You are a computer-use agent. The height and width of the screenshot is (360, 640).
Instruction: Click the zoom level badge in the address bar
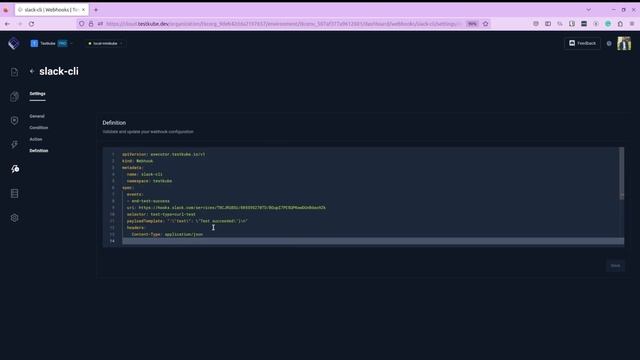point(472,24)
